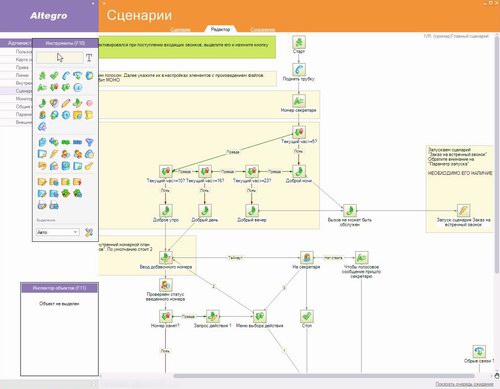Click the wrench settings icon beside Авто

[x=89, y=232]
